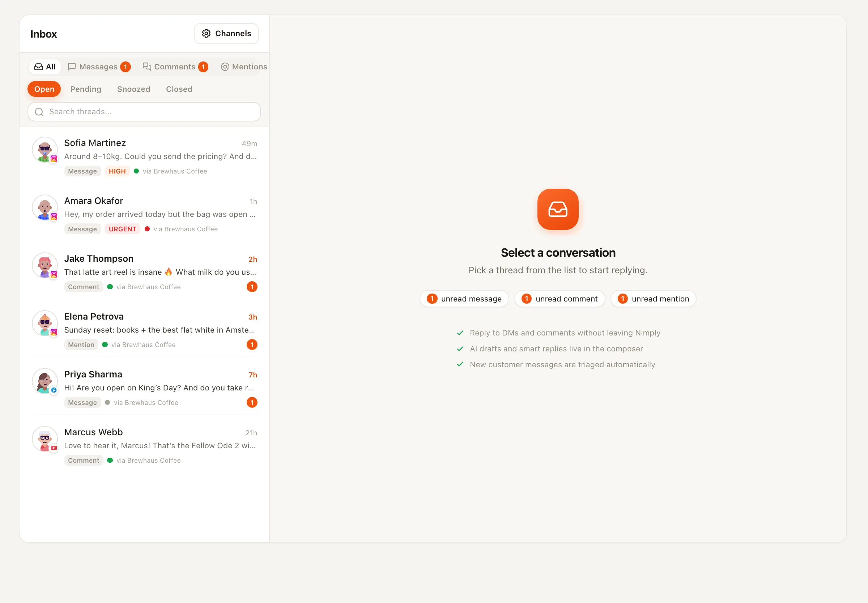Switch to the All tab
This screenshot has width=868, height=603.
point(45,67)
